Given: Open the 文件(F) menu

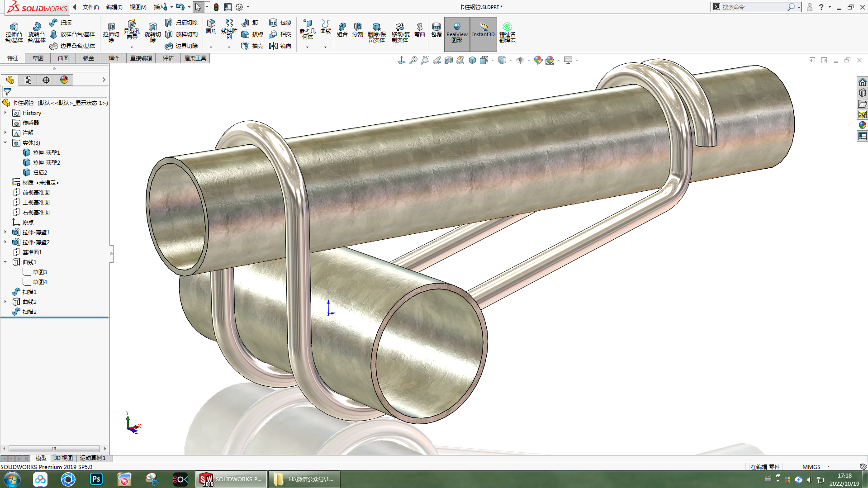Looking at the screenshot, I should [90, 7].
